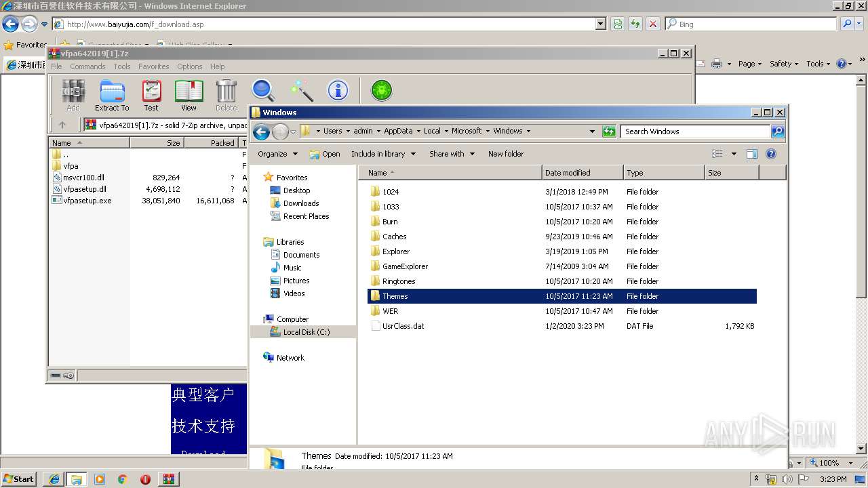Click Start button
The image size is (868, 488).
[19, 479]
